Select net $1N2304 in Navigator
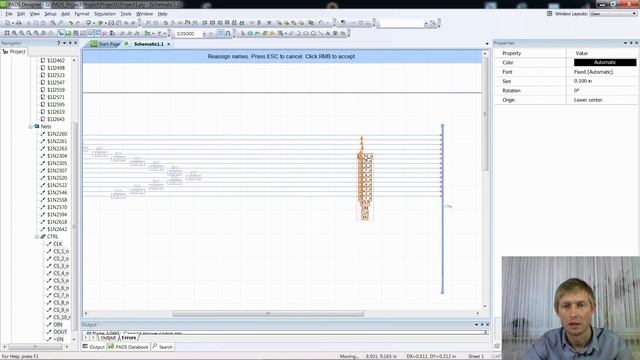 [x=57, y=156]
